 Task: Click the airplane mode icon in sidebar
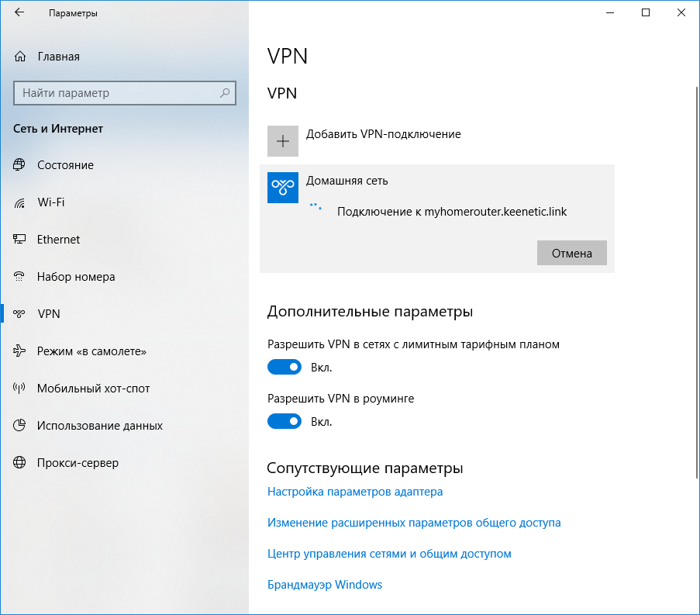20,351
